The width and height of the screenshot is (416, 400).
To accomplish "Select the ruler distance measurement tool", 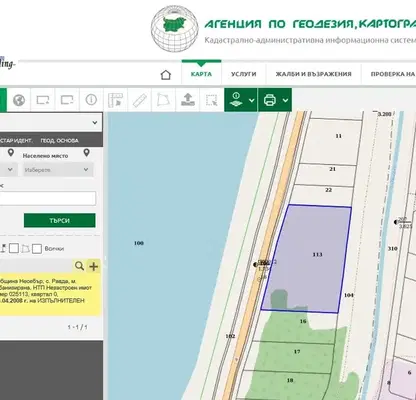I will 140,100.
